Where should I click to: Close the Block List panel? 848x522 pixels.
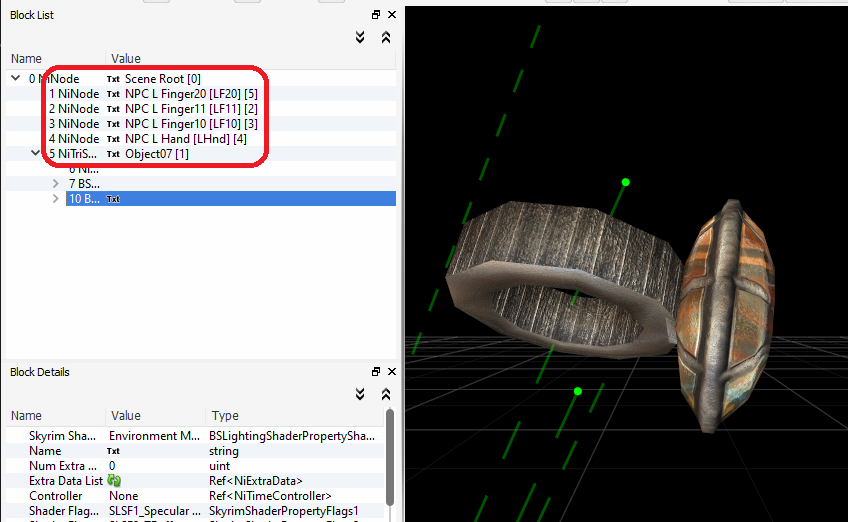pos(392,15)
